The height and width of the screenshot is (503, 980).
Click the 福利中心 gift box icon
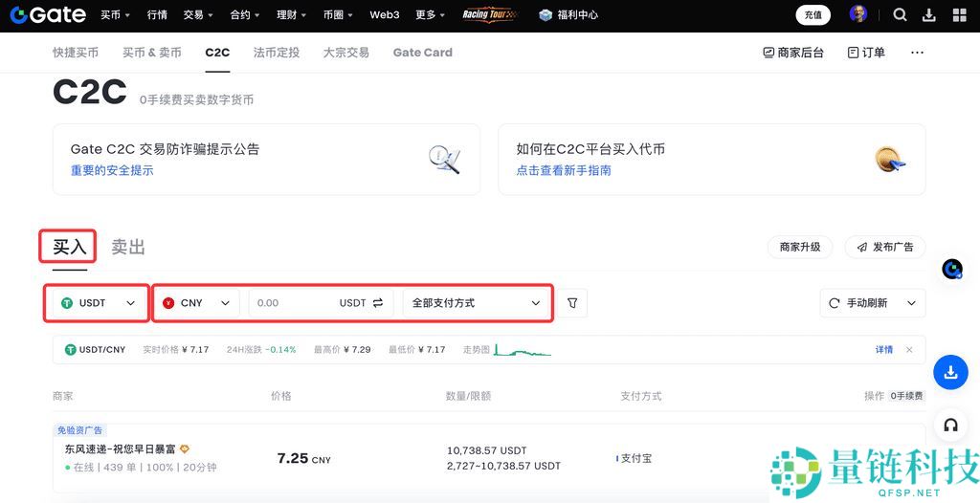pos(546,14)
